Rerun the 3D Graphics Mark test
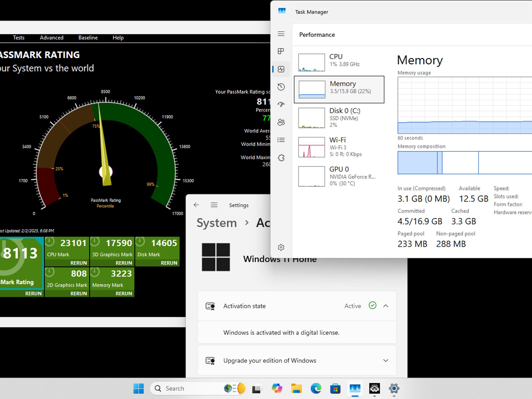The width and height of the screenshot is (532, 399). (124, 263)
